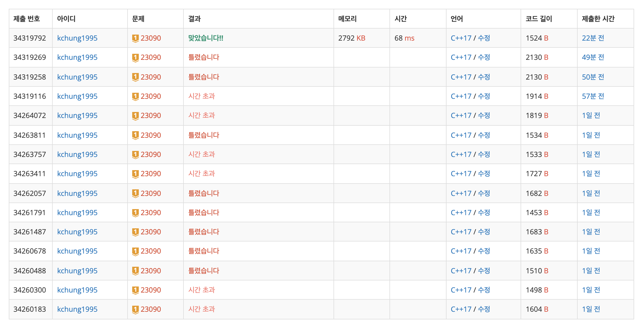Click the 57분 전 submission time link

[593, 96]
